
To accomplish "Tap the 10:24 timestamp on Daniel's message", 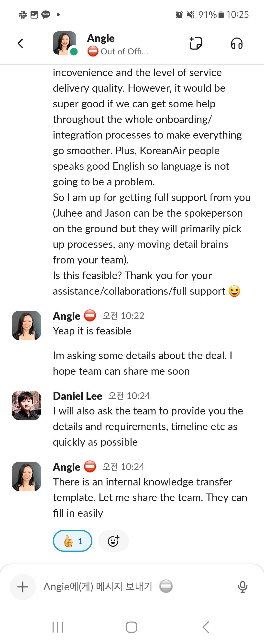I will click(129, 396).
